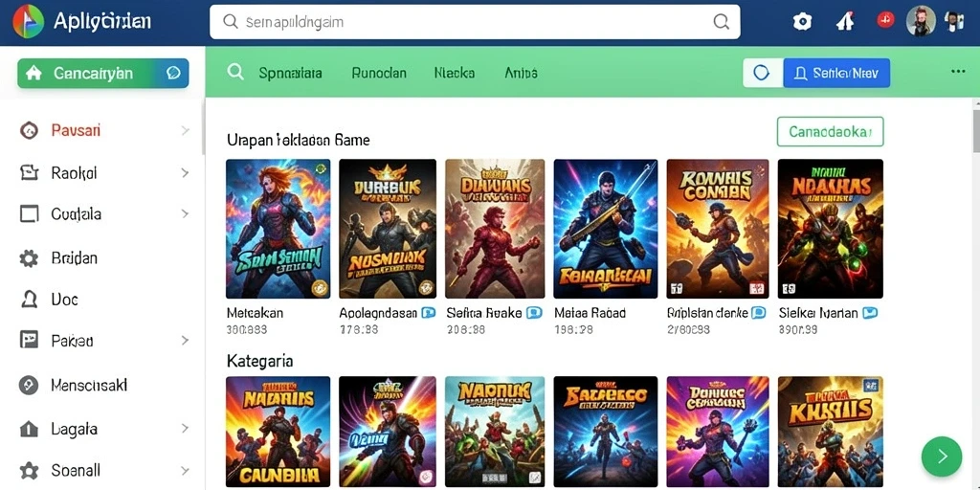The height and width of the screenshot is (490, 980).
Task: Select the Bridan gear icon in sidebar
Action: [x=29, y=258]
